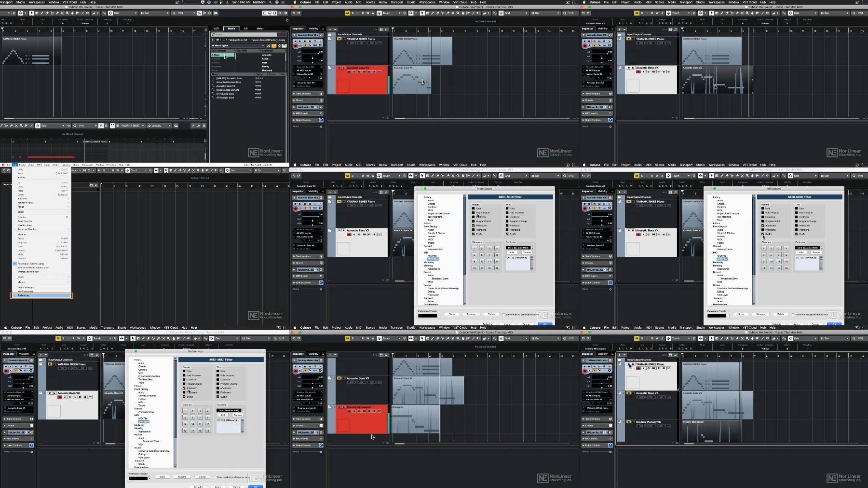The image size is (868, 488).
Task: Tick Store marked preferences only in center panel
Action: (504, 314)
